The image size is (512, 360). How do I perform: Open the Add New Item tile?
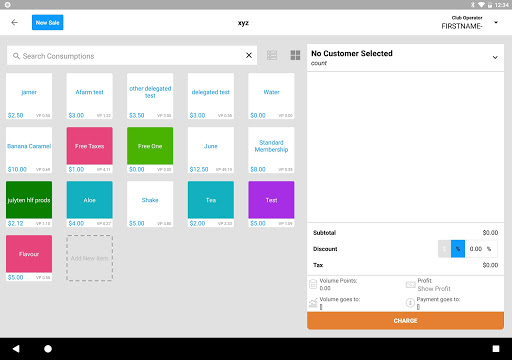coord(90,258)
